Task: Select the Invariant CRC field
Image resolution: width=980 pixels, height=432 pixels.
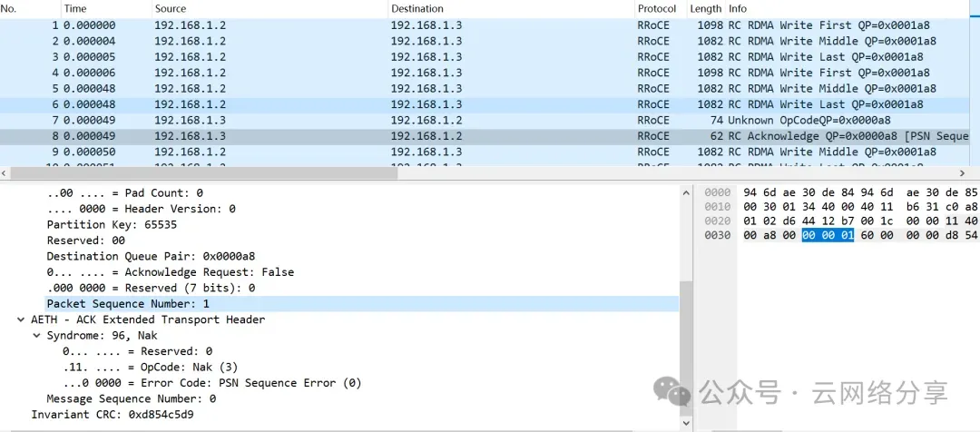Action: (x=113, y=415)
